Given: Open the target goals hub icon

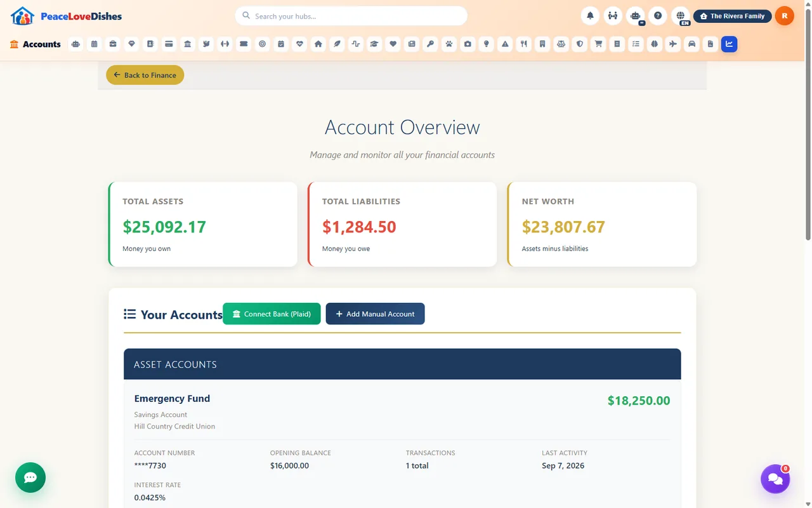Looking at the screenshot, I should click(262, 44).
